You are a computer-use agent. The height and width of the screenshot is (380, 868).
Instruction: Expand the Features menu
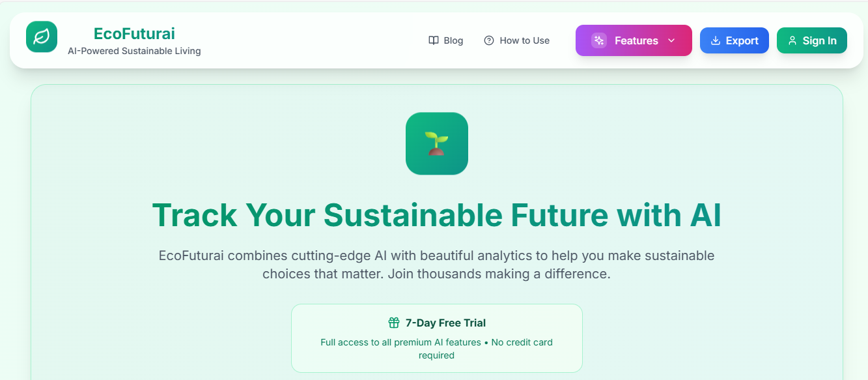click(633, 40)
